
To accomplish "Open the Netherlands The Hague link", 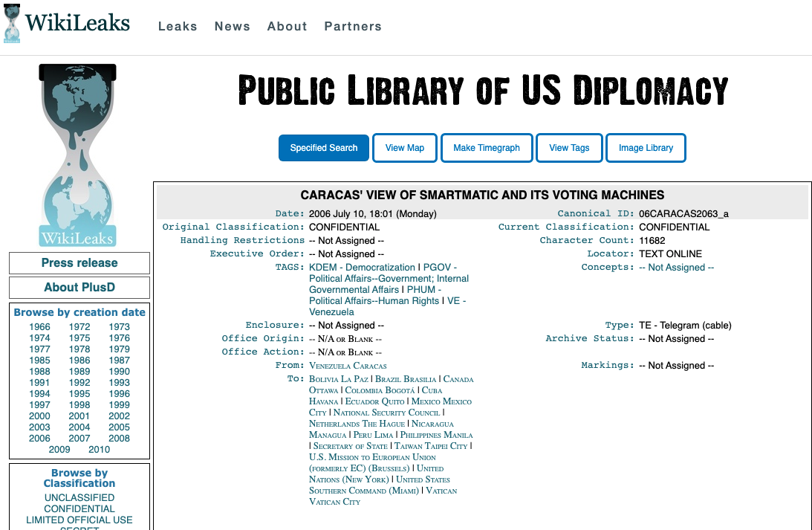I will click(357, 424).
